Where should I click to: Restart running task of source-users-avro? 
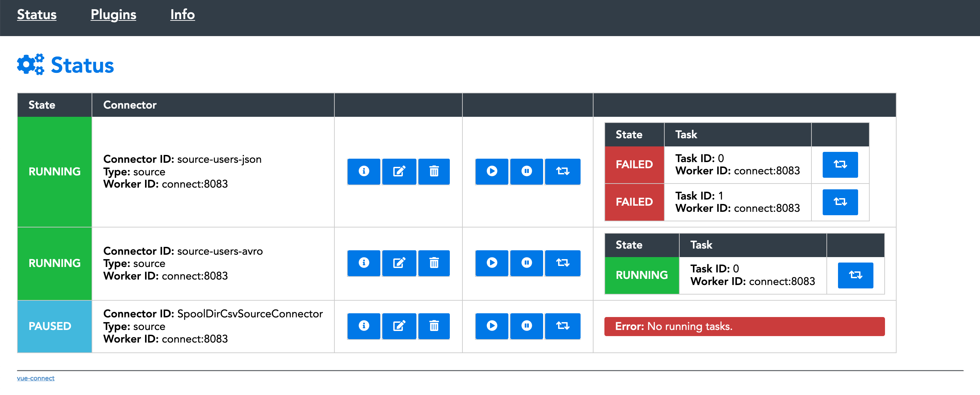point(855,275)
